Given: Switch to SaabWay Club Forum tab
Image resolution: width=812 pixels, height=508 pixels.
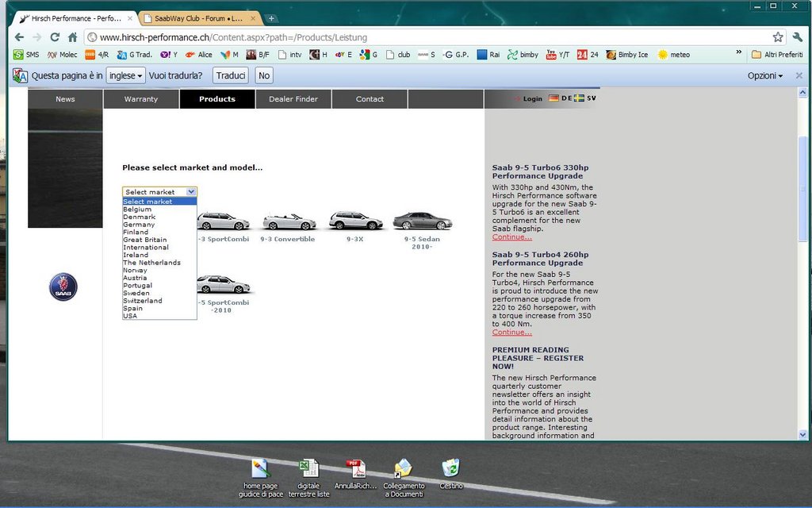Looking at the screenshot, I should point(197,19).
